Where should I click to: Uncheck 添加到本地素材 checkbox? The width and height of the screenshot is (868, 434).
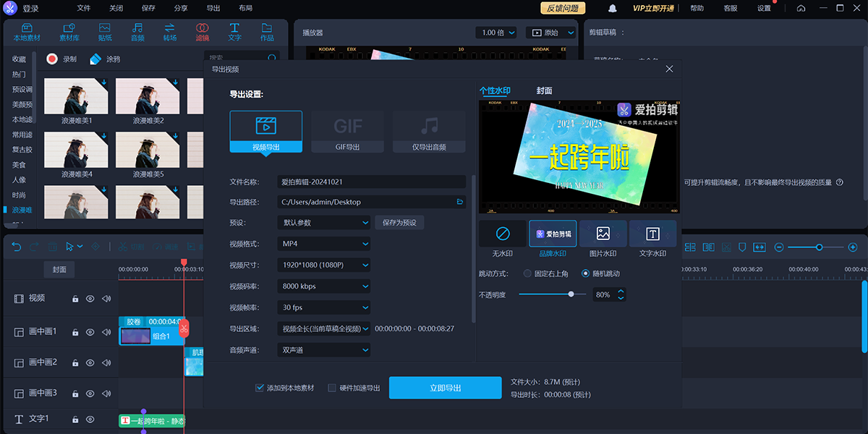pyautogui.click(x=260, y=388)
